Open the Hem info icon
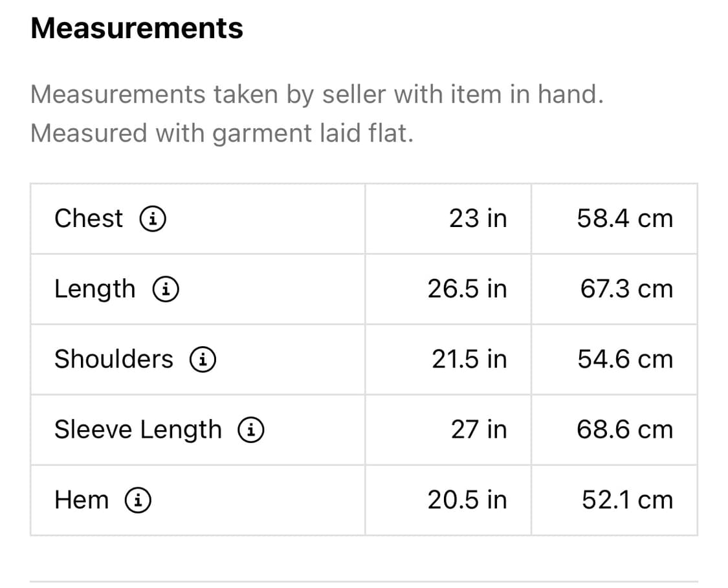The image size is (728, 588). tap(138, 501)
